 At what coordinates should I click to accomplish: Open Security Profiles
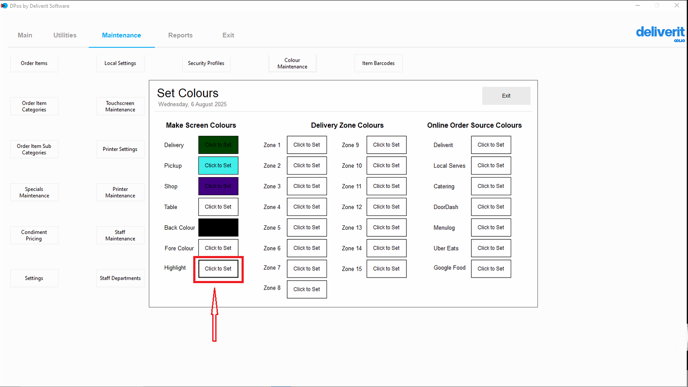[x=206, y=63]
